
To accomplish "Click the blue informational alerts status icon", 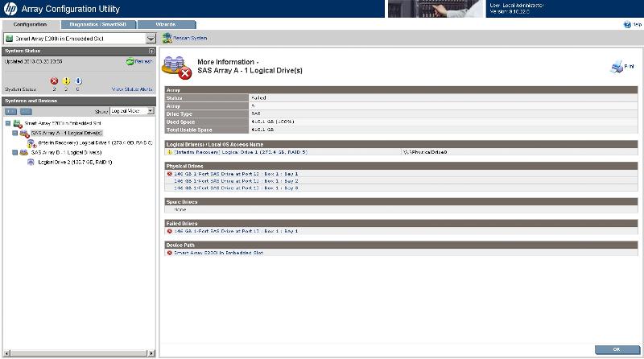I will (78, 81).
